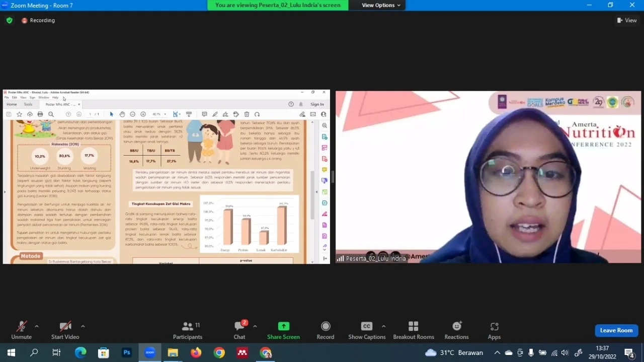Click the Delete trash icon
644x362 pixels.
(x=247, y=114)
